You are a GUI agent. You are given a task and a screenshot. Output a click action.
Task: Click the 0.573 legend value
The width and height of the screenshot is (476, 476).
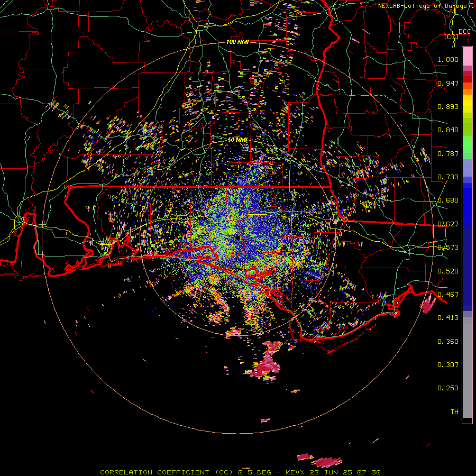[448, 248]
